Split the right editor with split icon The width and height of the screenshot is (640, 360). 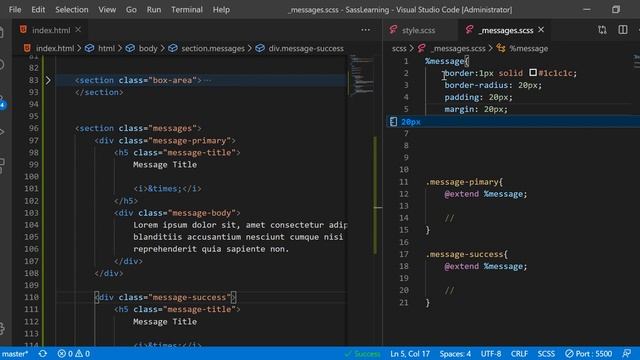pos(623,30)
